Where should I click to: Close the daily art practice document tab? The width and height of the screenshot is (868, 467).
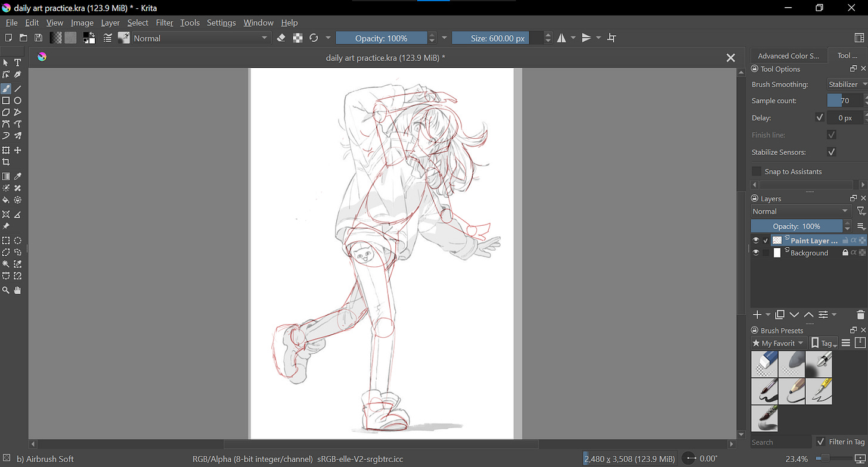pyautogui.click(x=730, y=58)
